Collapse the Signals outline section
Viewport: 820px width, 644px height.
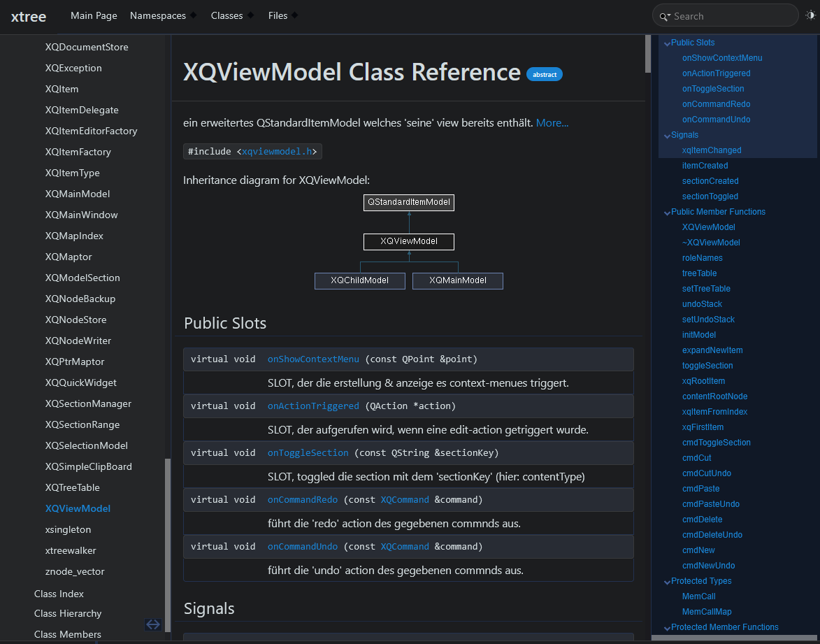pyautogui.click(x=667, y=136)
